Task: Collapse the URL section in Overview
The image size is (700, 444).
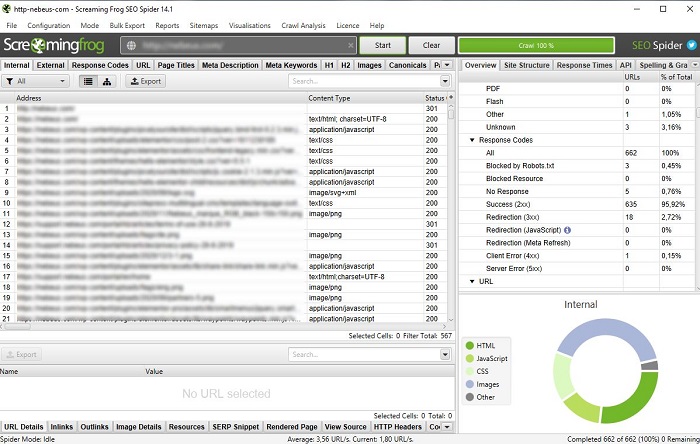Action: point(472,282)
